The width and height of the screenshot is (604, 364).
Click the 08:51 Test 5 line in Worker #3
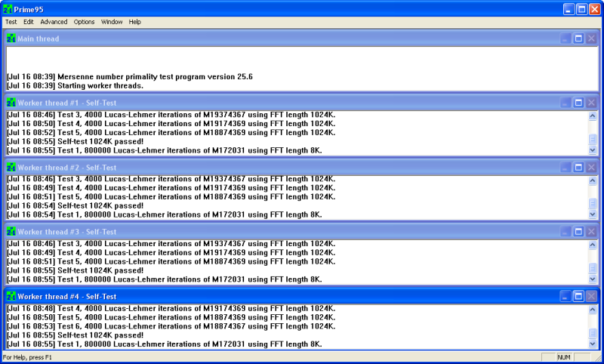click(x=171, y=261)
